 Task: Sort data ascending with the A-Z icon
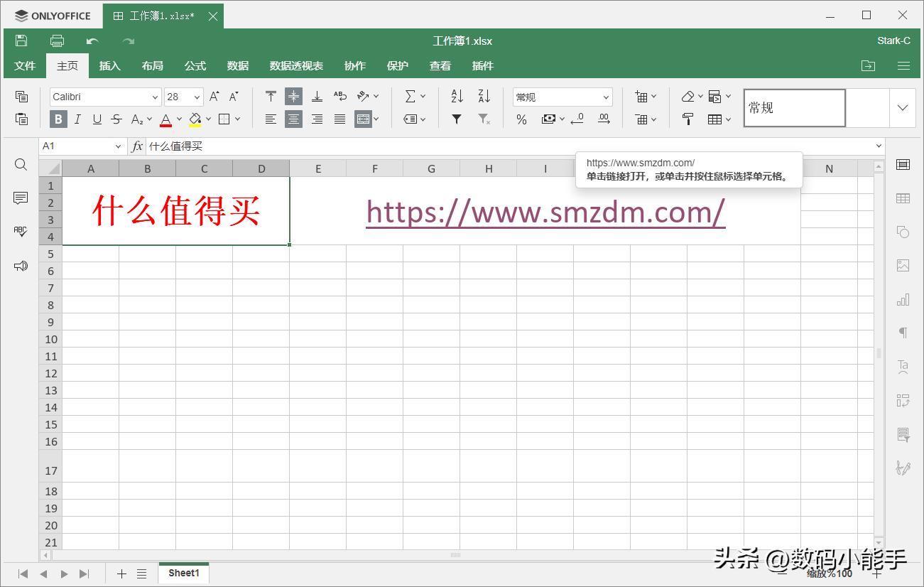click(456, 96)
